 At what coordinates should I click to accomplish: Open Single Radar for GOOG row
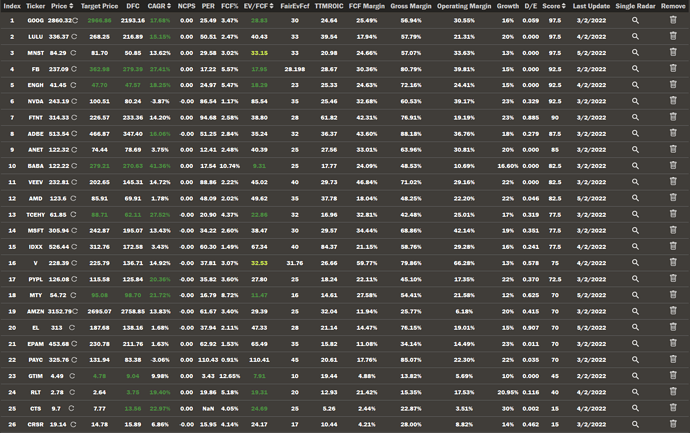click(x=635, y=20)
